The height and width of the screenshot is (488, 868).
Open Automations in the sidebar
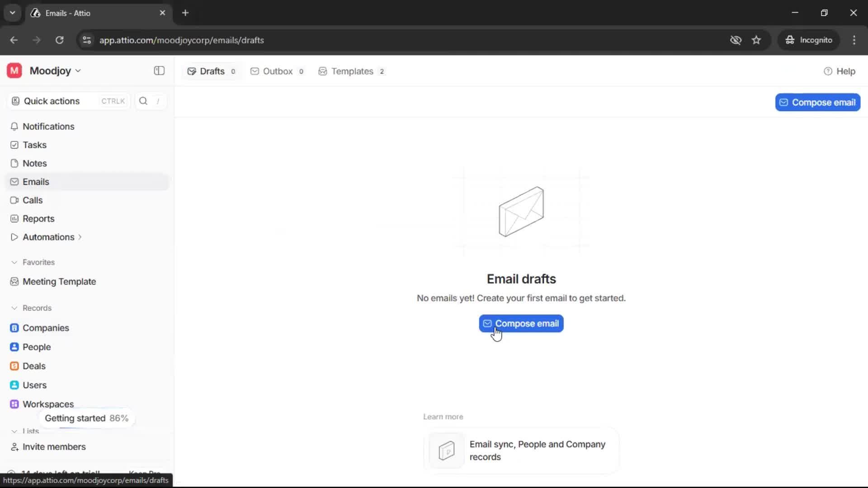click(48, 237)
